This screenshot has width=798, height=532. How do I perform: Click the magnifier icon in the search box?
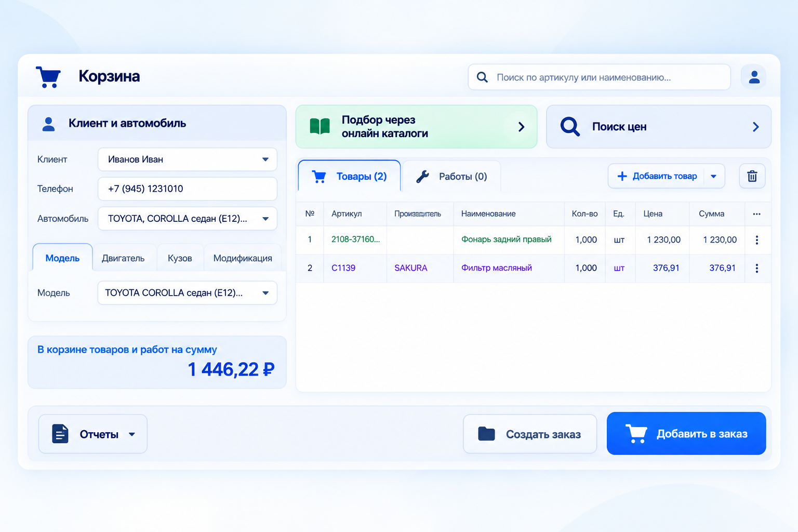482,77
